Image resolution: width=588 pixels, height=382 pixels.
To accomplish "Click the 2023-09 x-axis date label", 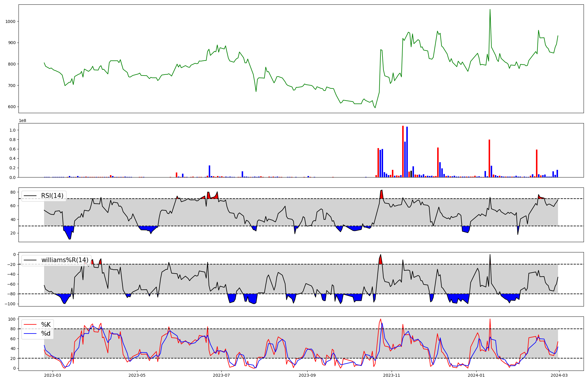I will [x=307, y=375].
